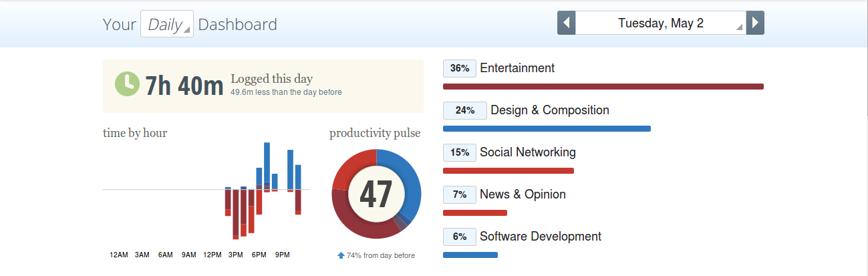Viewport: 868px width, 276px height.
Task: Open the Tuesday, May 2 date picker
Action: (660, 23)
